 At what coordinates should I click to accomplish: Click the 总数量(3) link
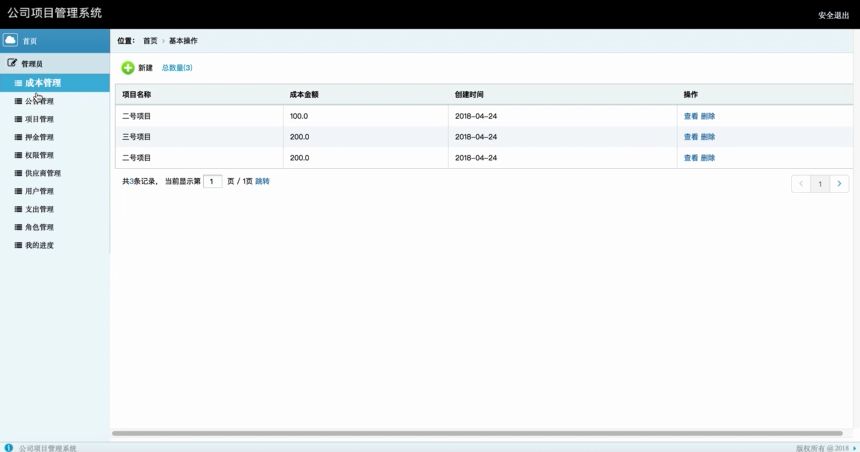(x=177, y=67)
